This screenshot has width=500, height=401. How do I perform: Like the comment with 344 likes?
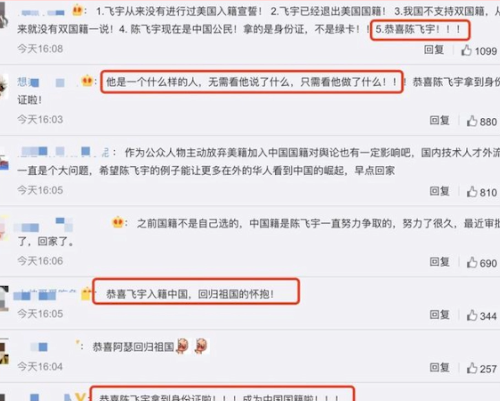click(x=472, y=315)
